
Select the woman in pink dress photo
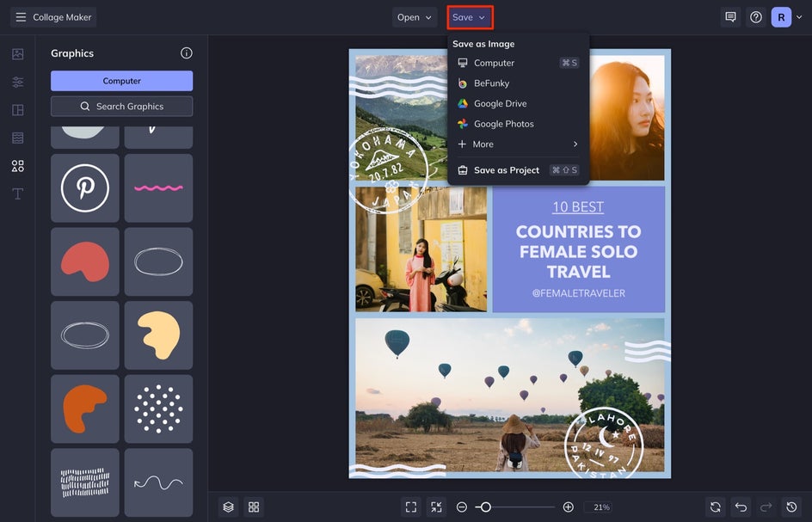click(421, 249)
